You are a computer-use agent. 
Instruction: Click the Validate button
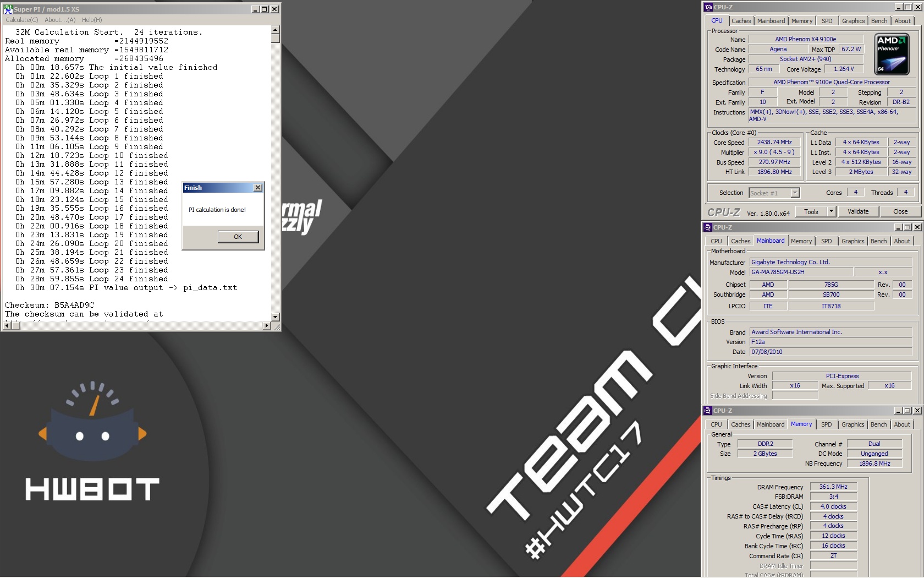858,211
